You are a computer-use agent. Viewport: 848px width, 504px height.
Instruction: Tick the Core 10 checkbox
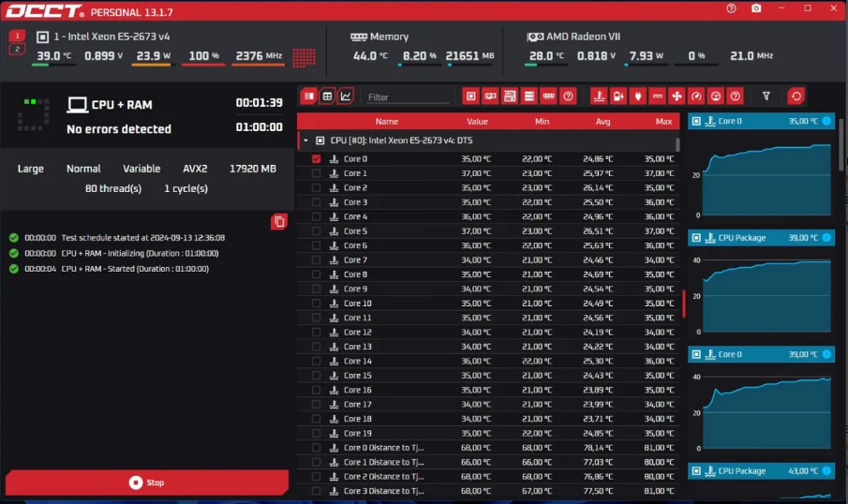[317, 304]
